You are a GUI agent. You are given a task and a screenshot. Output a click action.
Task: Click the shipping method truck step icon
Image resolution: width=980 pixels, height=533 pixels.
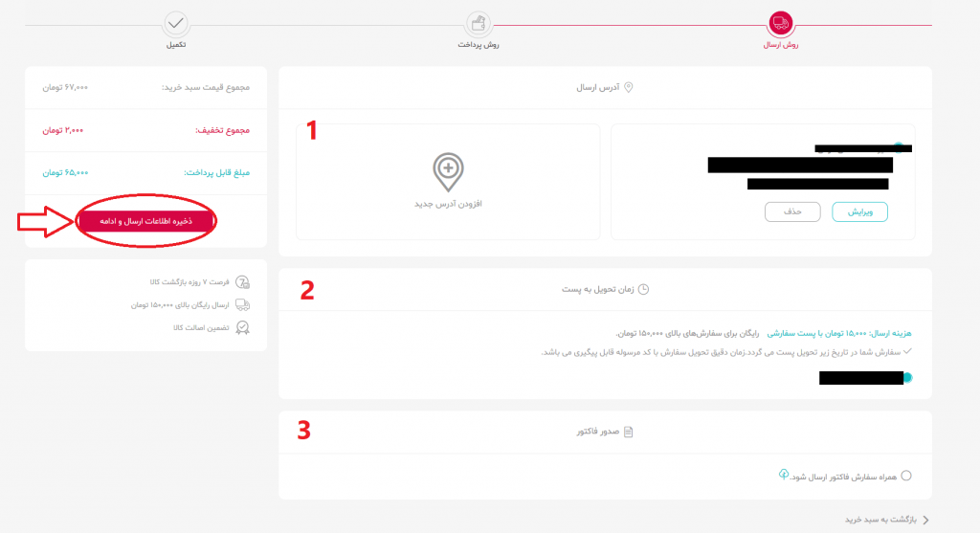pyautogui.click(x=781, y=24)
